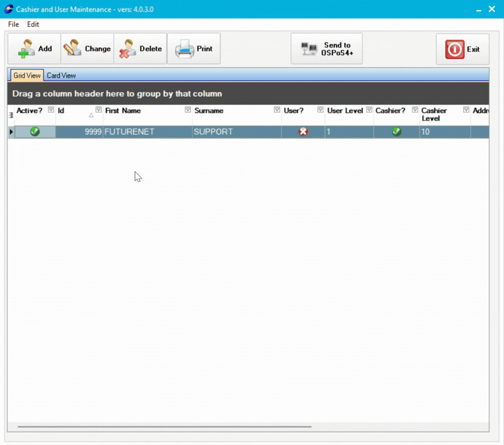Viewport: 504px width, 445px height.
Task: Sort by the Id column header
Action: [73, 111]
